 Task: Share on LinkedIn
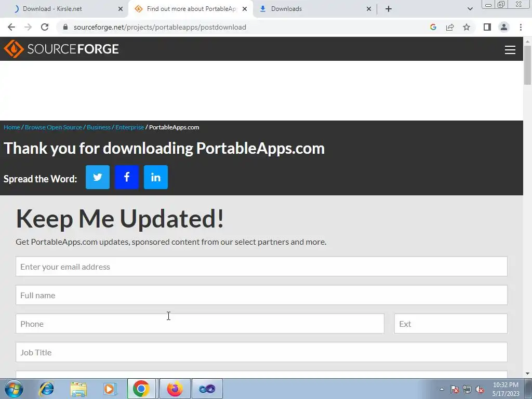pos(156,177)
